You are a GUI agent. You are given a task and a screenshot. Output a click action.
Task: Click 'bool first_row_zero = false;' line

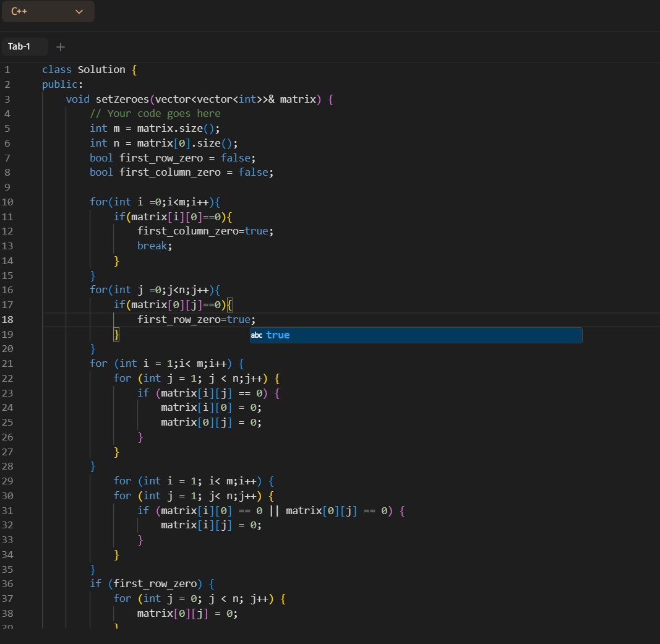(172, 158)
